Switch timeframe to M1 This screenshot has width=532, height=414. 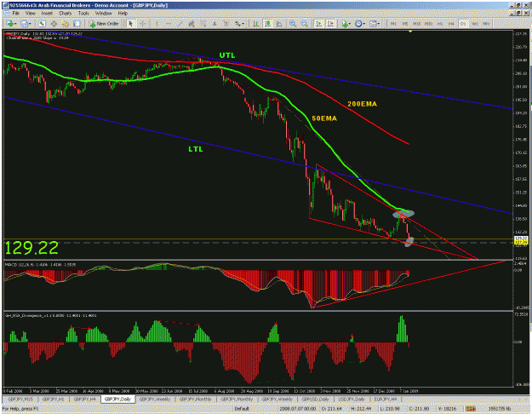click(x=393, y=24)
